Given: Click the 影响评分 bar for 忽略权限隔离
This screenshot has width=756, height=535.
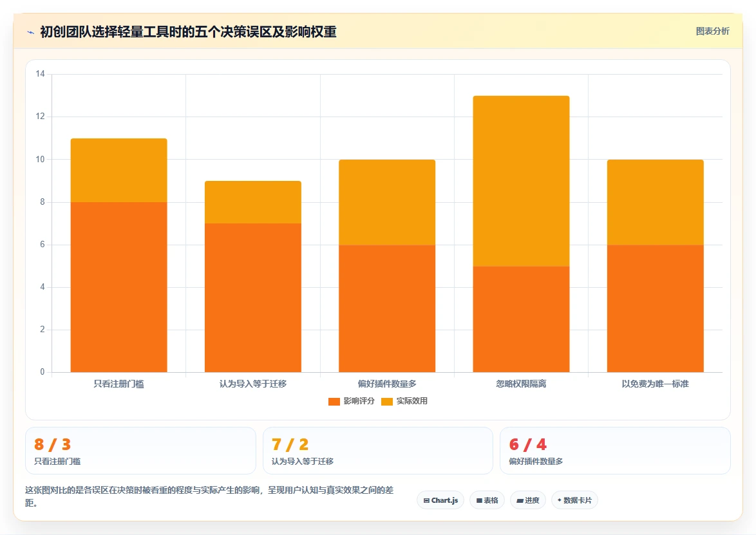Looking at the screenshot, I should (x=521, y=319).
